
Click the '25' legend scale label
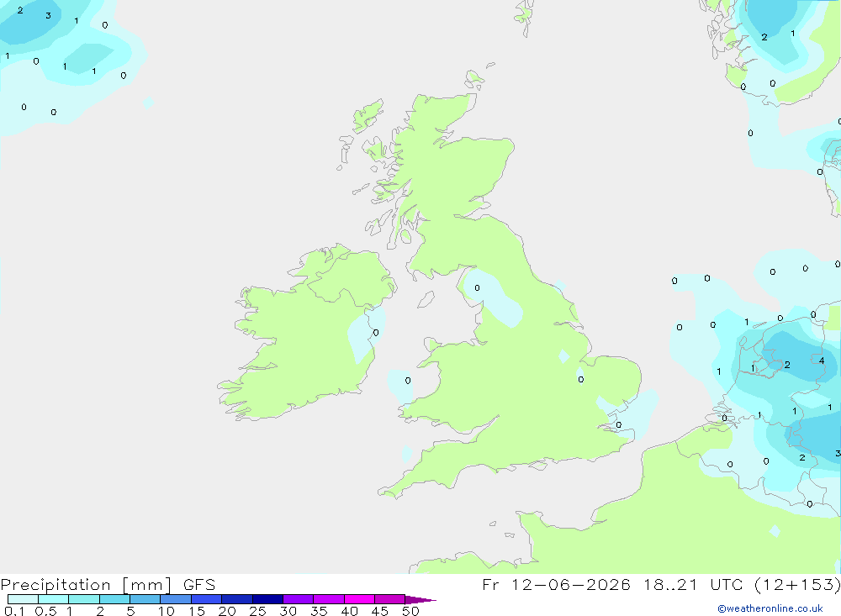click(257, 611)
